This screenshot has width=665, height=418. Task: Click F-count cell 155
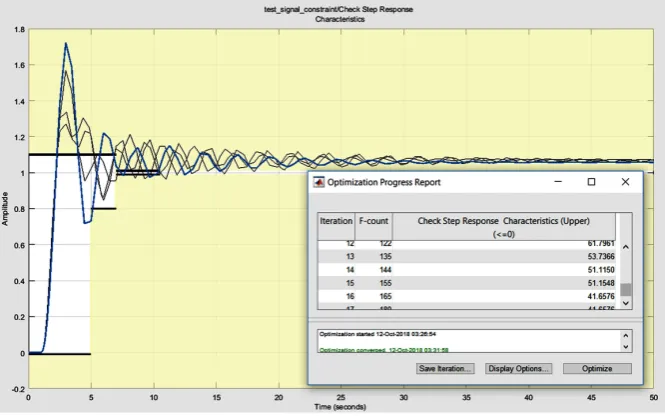tap(386, 283)
